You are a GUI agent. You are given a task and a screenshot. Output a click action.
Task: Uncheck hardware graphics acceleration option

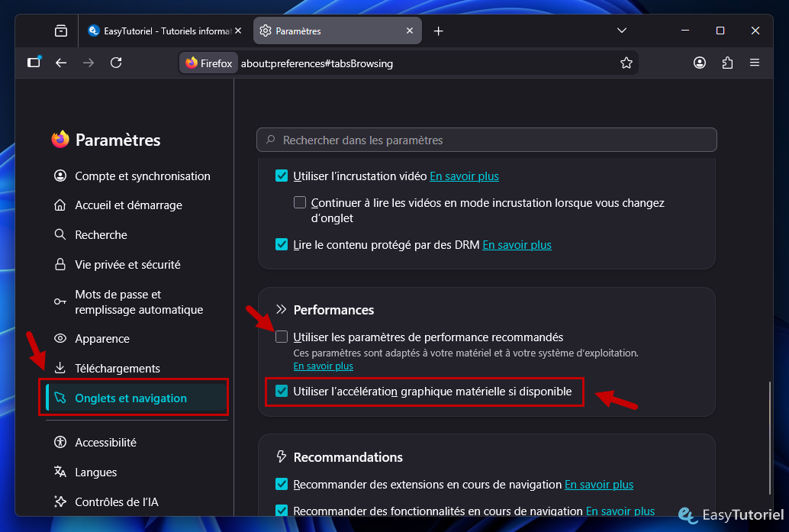pyautogui.click(x=282, y=391)
